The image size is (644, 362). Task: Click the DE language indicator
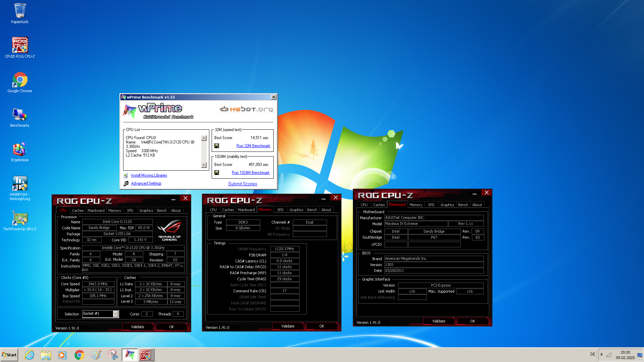click(x=593, y=354)
